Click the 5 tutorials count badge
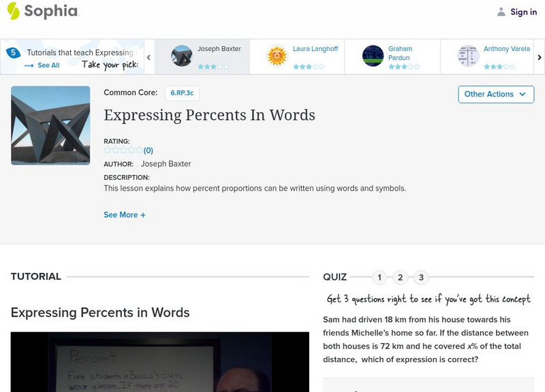545x392 pixels. click(13, 52)
